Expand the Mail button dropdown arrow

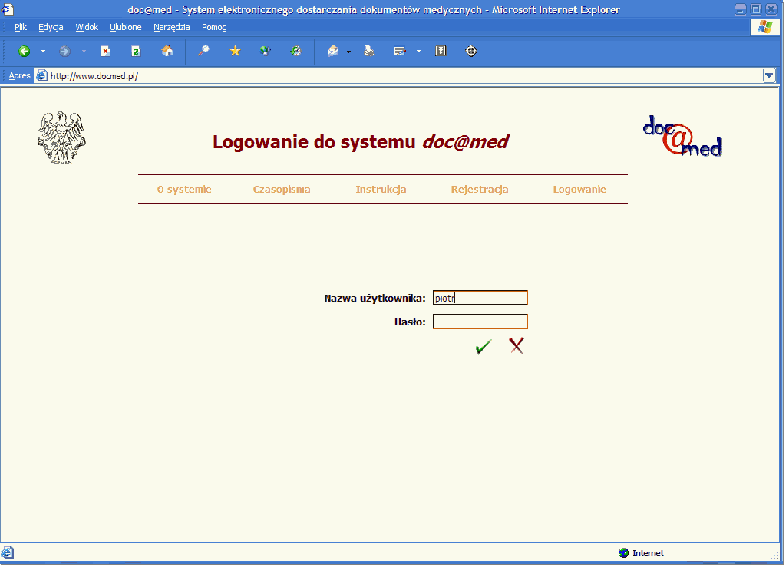[349, 51]
